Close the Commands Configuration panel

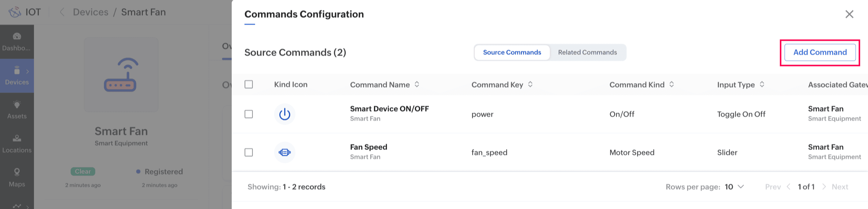(849, 14)
